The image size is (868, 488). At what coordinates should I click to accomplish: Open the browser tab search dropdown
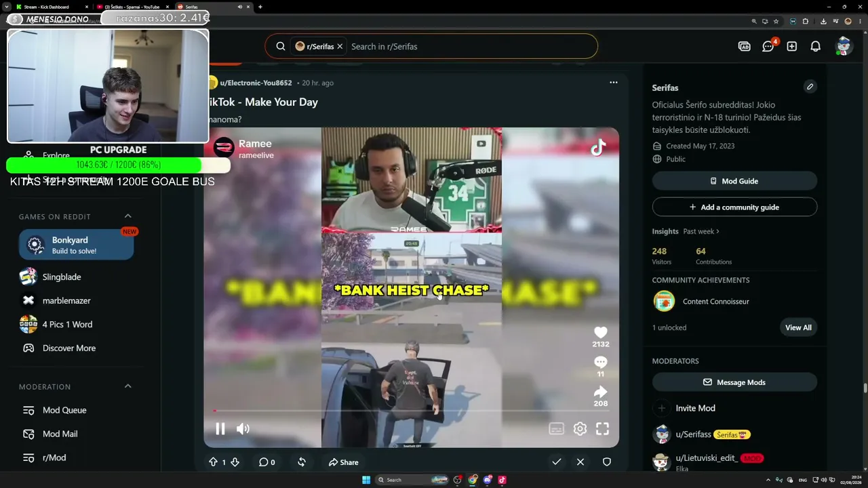[6, 7]
